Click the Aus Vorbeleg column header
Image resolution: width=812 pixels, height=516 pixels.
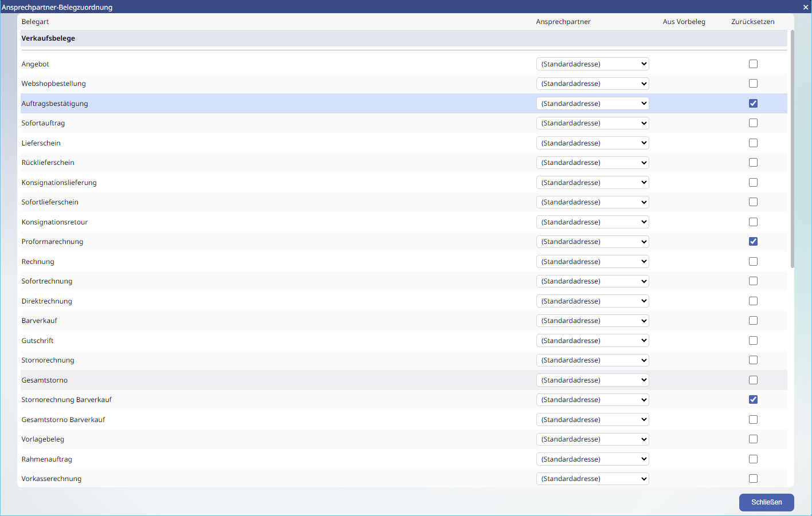click(684, 22)
